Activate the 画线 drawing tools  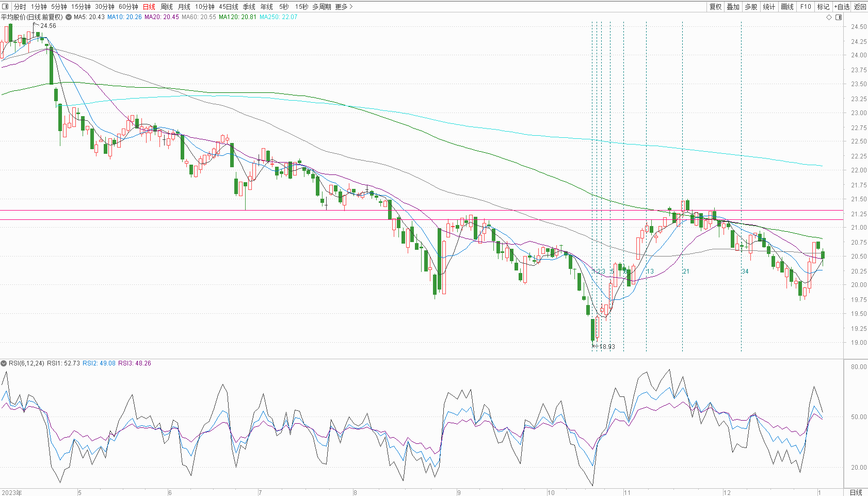(x=787, y=7)
